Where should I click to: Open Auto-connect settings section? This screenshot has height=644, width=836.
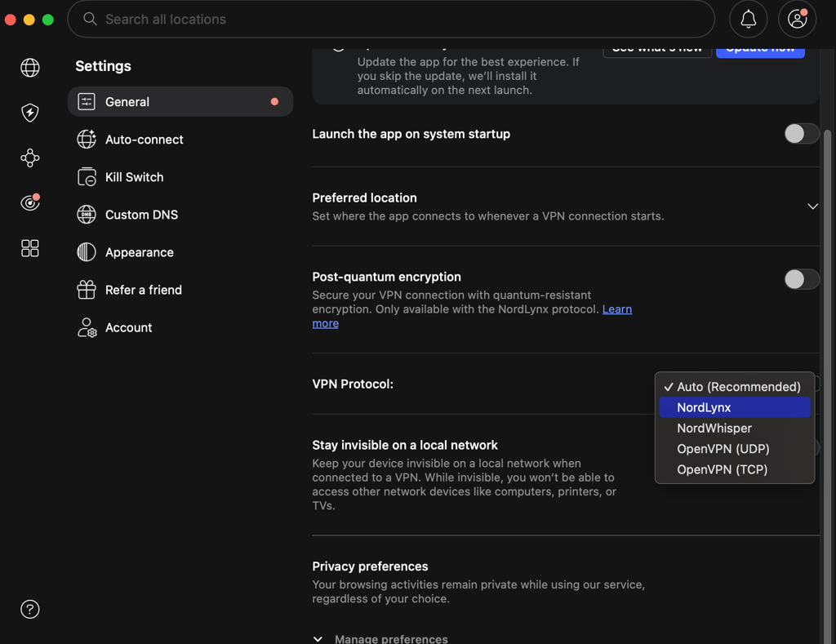click(180, 139)
